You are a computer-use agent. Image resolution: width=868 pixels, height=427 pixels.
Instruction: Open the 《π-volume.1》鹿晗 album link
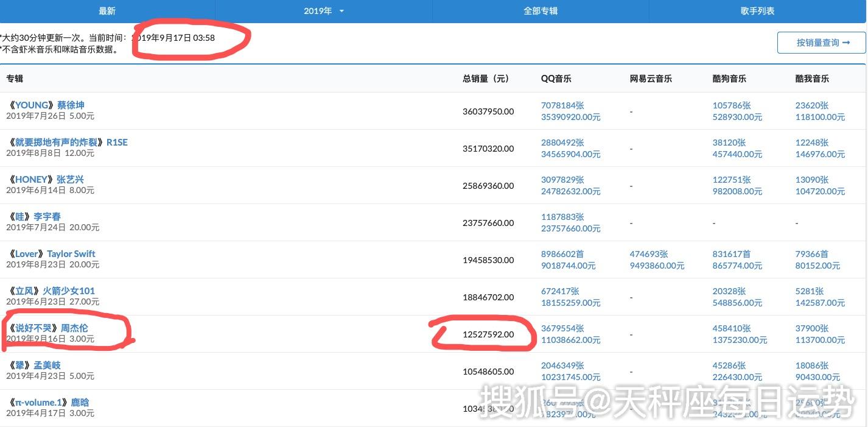tap(48, 402)
